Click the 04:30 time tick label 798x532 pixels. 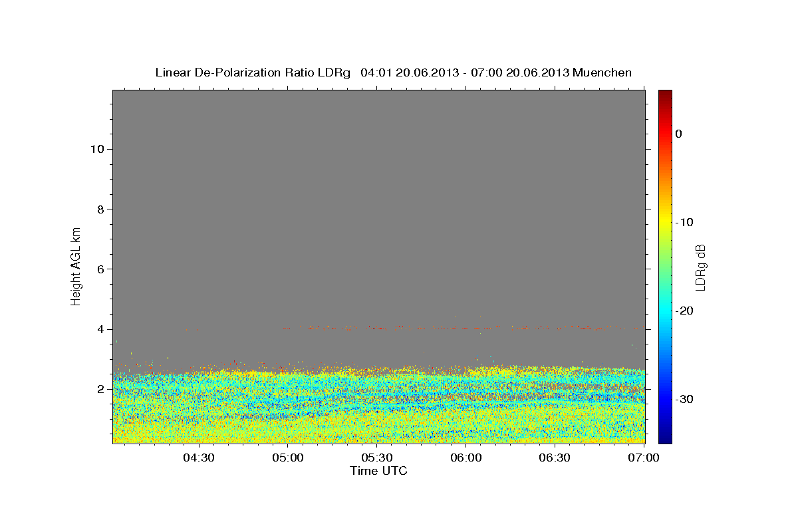pyautogui.click(x=199, y=458)
